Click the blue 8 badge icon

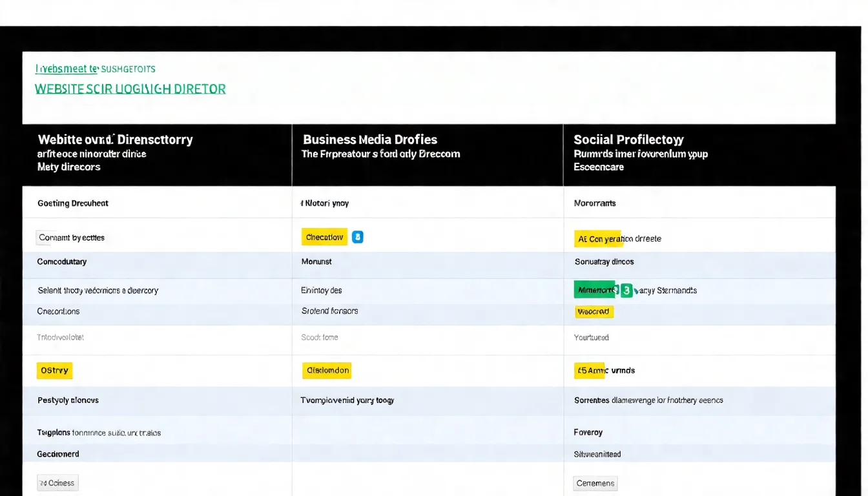coord(358,237)
